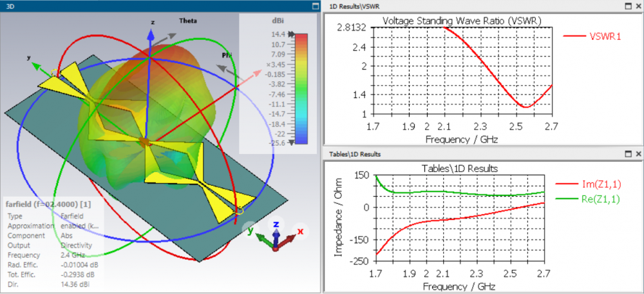This screenshot has width=644, height=294.
Task: Click the Voltage Standing Wave Ratio plot title
Action: click(462, 21)
